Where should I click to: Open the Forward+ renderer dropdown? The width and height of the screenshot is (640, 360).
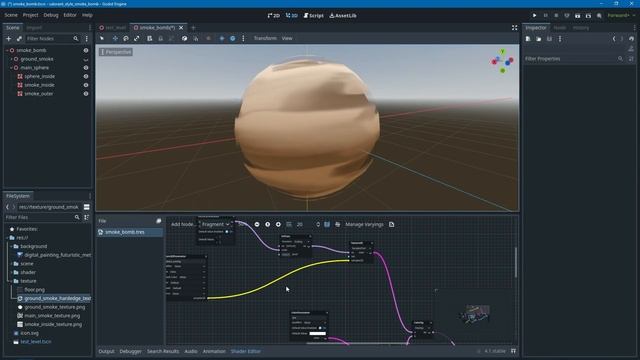(x=621, y=16)
